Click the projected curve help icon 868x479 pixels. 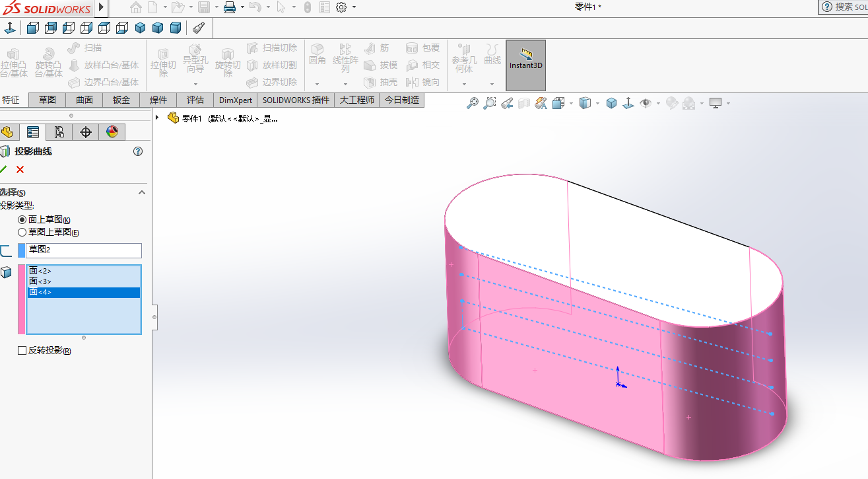point(138,151)
